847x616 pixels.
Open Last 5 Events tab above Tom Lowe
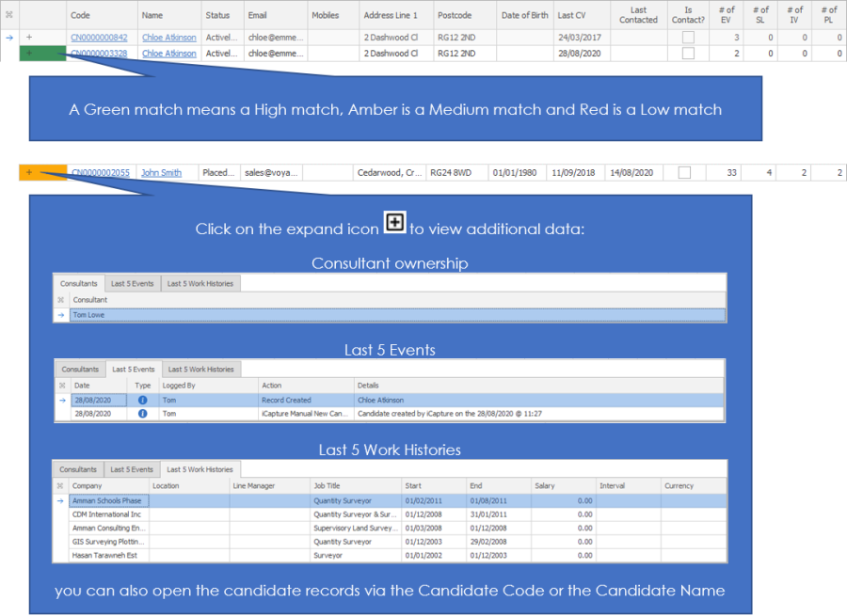pos(132,283)
